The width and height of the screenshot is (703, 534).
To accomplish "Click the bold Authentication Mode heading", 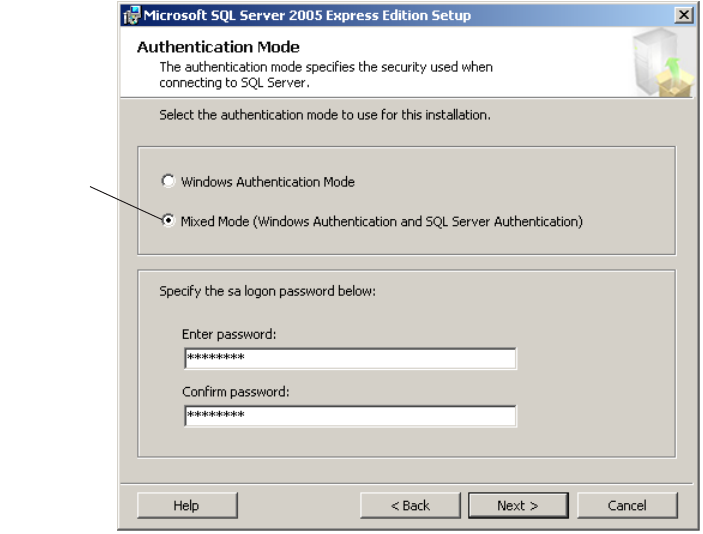I will pos(198,47).
